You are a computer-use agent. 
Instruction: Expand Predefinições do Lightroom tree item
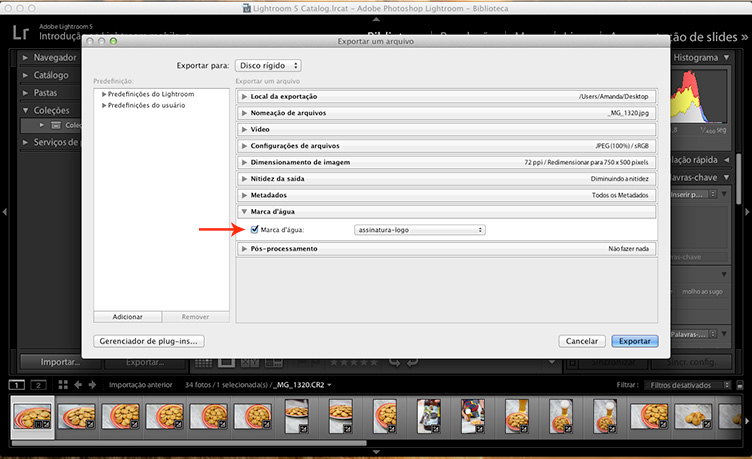pyautogui.click(x=104, y=94)
